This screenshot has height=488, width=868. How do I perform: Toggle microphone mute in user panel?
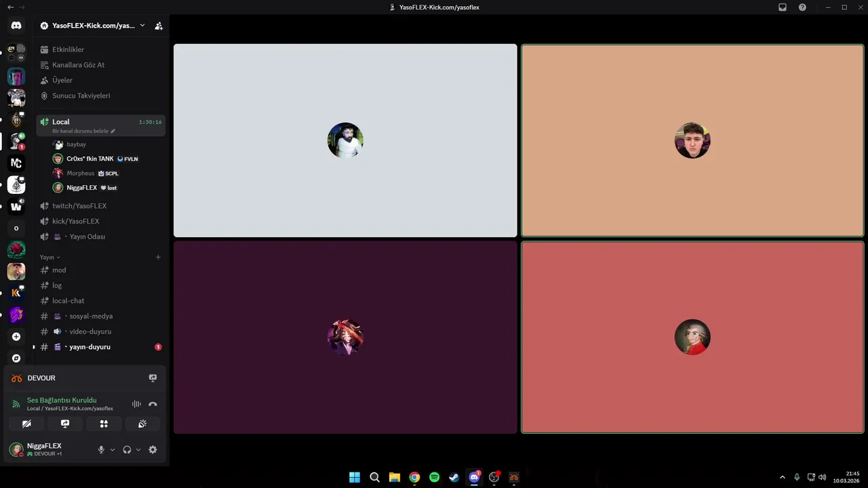101,449
